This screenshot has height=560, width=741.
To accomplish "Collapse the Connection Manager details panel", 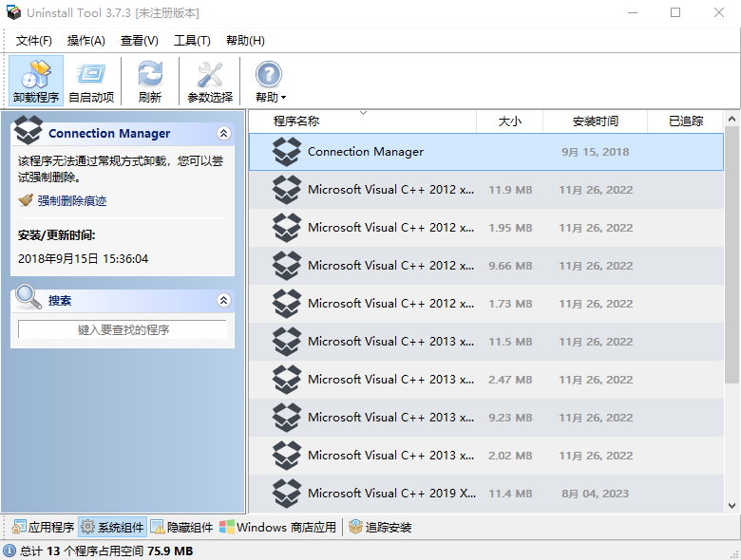I will (224, 133).
